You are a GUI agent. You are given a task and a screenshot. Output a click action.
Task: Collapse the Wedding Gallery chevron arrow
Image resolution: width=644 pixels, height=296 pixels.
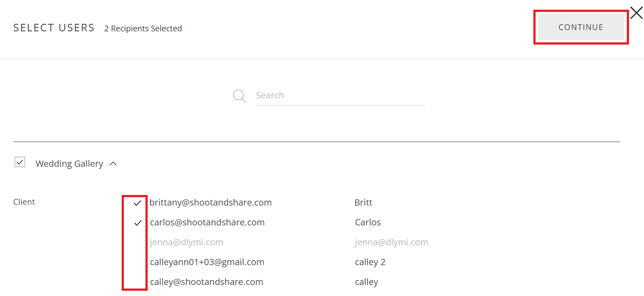tap(113, 164)
